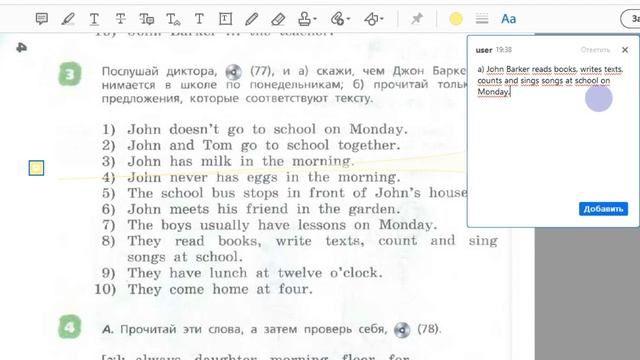Click the green exercise 4 badge

click(x=69, y=327)
